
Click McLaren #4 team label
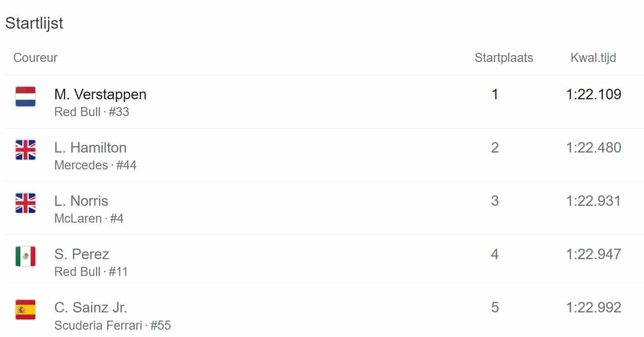coord(89,218)
